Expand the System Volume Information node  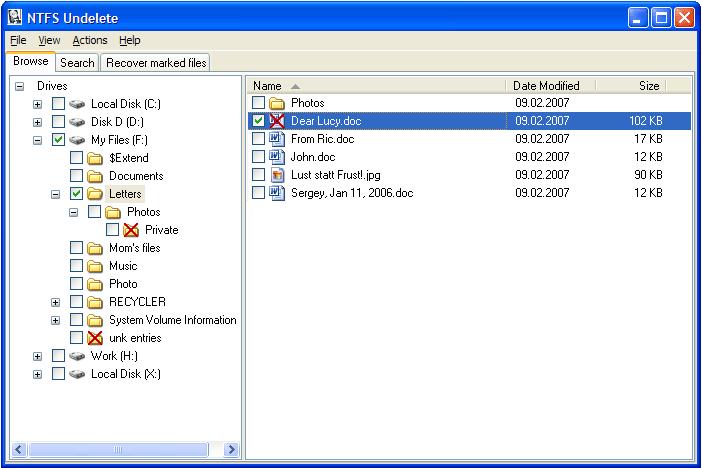click(x=55, y=320)
